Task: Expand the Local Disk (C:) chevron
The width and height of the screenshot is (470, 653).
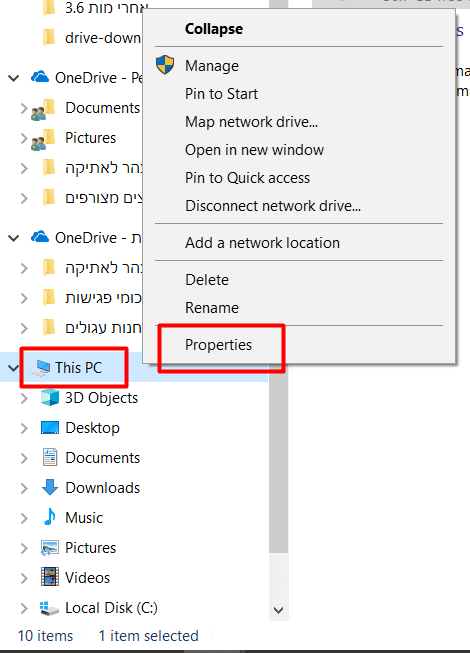Action: click(x=24, y=608)
